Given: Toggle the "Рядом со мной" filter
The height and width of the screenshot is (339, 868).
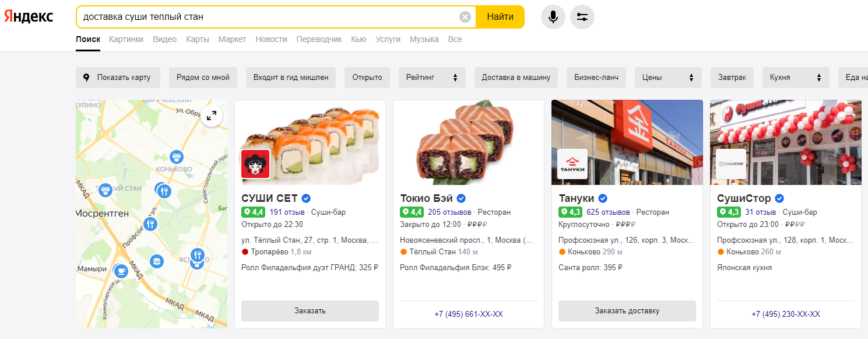Looking at the screenshot, I should (x=203, y=78).
